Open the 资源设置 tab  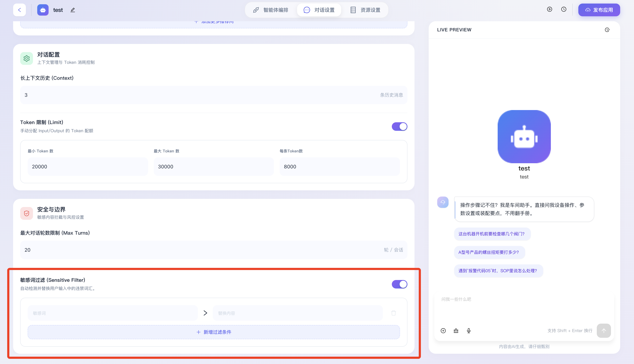point(365,10)
